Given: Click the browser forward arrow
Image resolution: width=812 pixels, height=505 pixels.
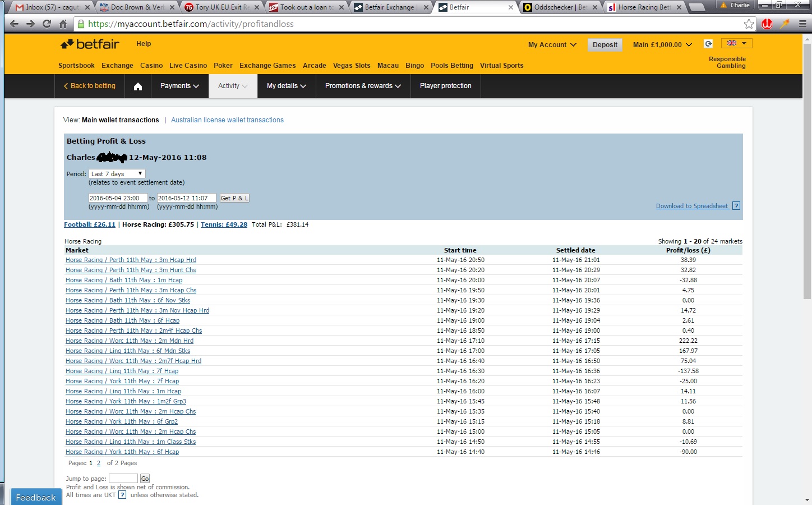Looking at the screenshot, I should coord(31,24).
